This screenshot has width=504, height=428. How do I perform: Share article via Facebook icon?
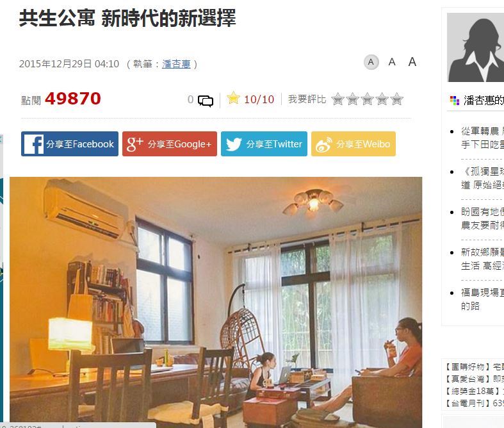coord(34,144)
